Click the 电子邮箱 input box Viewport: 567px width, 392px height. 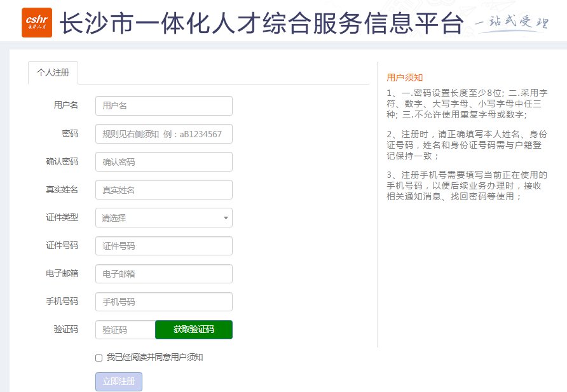tap(163, 274)
